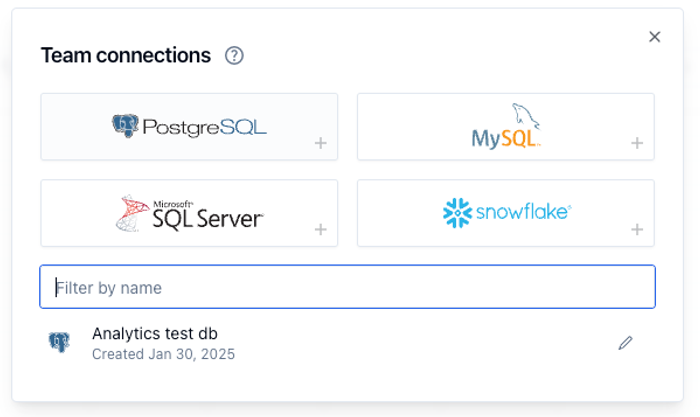
Task: Click the Team connections heading
Action: 125,56
